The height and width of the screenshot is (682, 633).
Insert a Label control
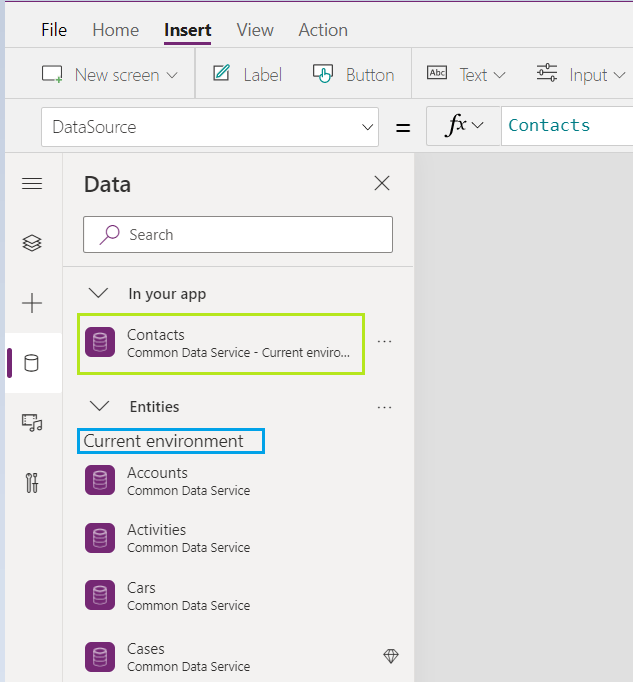[247, 75]
